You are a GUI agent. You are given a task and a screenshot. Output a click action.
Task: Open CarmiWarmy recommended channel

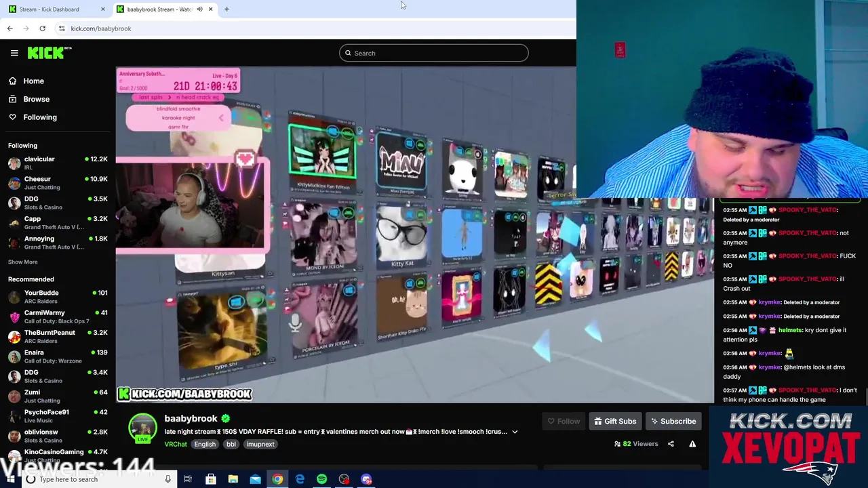pos(58,317)
